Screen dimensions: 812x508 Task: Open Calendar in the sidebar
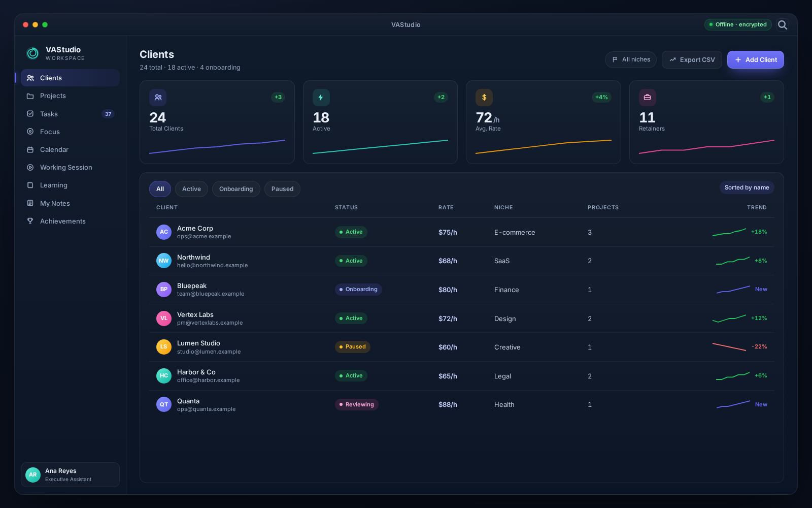tap(70, 149)
